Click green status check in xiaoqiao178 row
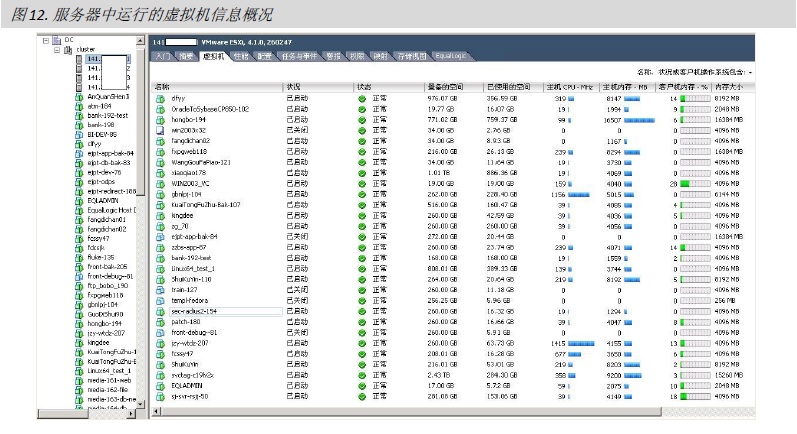Viewport: 797px width, 434px height. [362, 173]
